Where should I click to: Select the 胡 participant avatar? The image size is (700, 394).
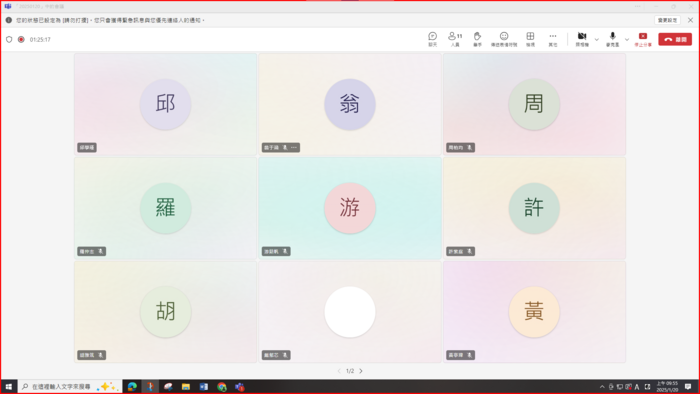(166, 311)
